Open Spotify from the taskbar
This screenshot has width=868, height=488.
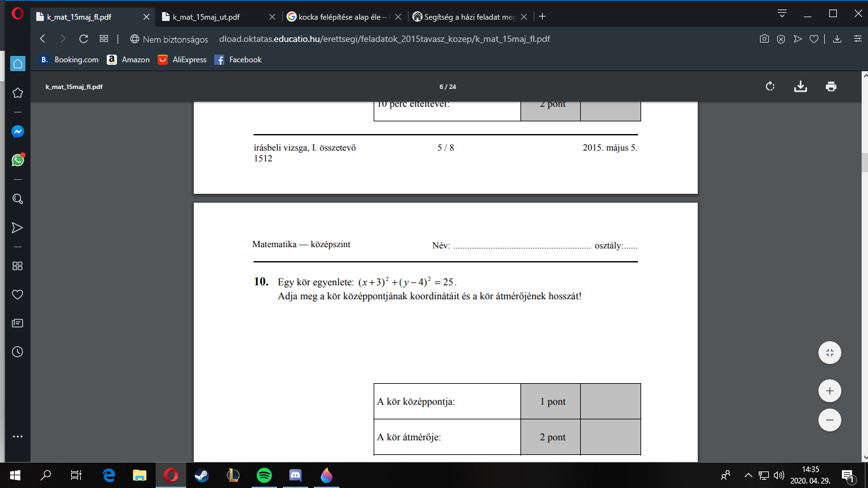click(x=264, y=475)
